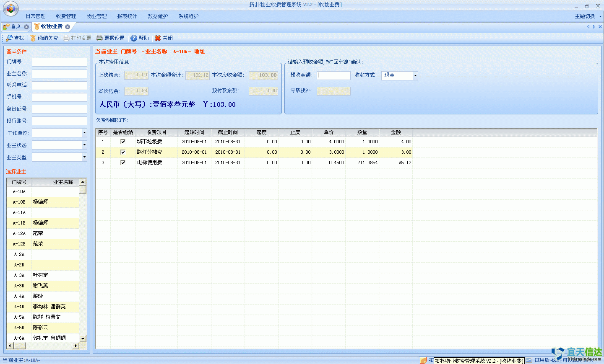Viewport: 604px width, 364px height.
Task: Open the 工作单位 dropdown list
Action: pyautogui.click(x=84, y=133)
